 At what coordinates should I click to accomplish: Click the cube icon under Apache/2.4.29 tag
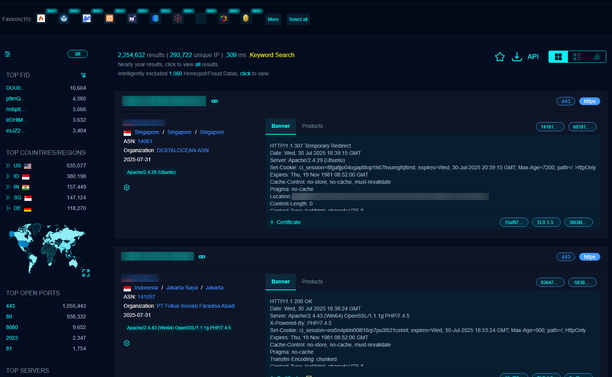(126, 187)
